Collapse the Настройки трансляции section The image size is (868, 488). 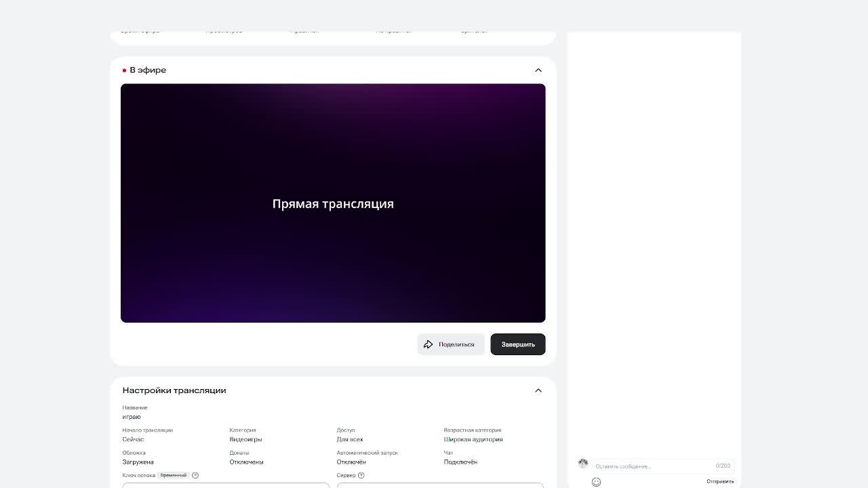click(x=538, y=390)
